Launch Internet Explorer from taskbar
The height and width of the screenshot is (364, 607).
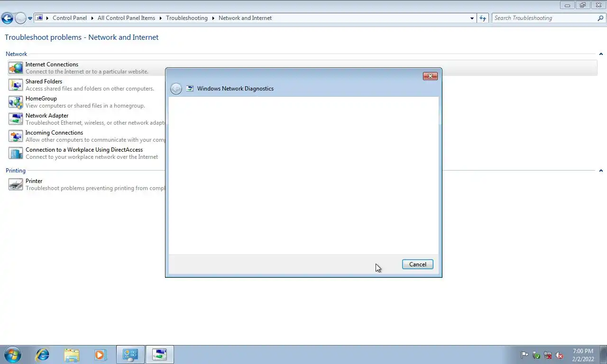point(43,355)
